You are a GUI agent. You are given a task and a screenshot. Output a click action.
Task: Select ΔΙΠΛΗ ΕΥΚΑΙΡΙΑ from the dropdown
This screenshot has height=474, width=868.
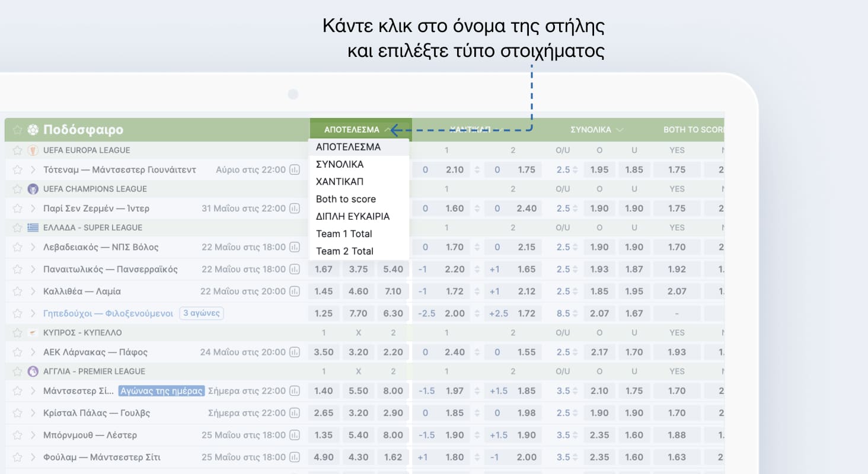pos(353,216)
